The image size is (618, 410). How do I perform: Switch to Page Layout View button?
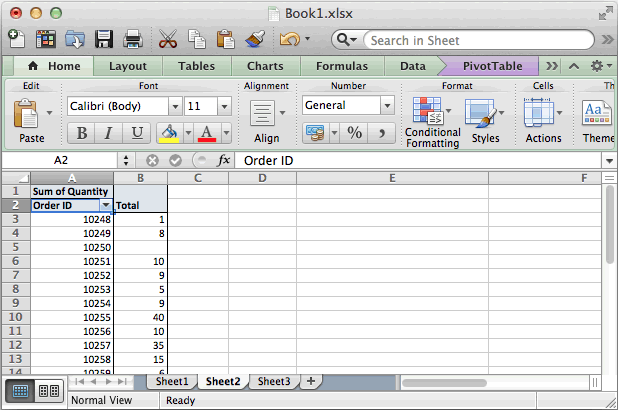click(x=49, y=391)
